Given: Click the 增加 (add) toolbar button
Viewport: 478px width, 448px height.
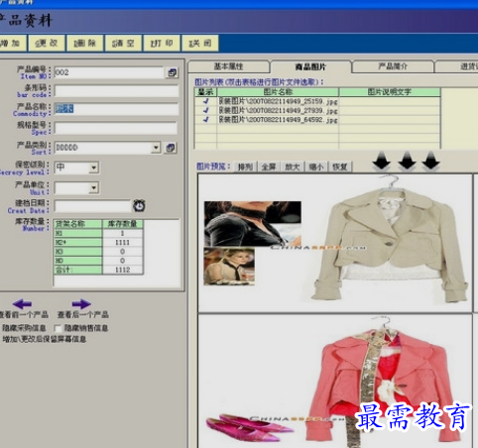Looking at the screenshot, I should tap(12, 44).
